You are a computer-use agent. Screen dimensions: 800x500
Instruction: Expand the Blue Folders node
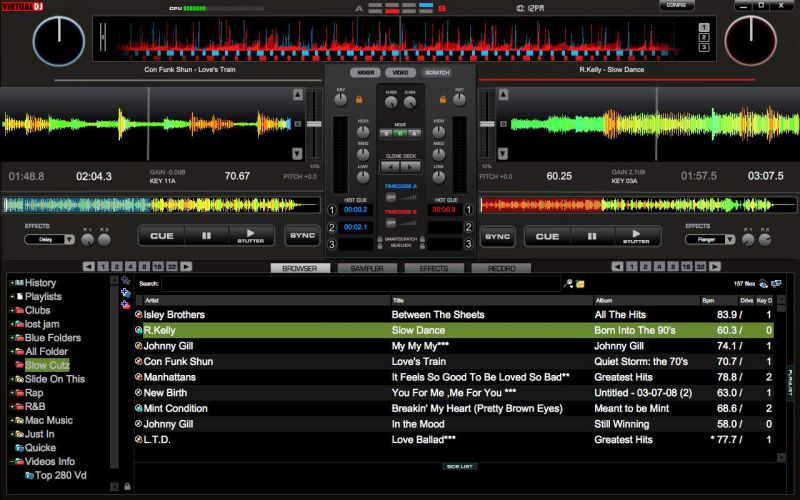point(11,338)
